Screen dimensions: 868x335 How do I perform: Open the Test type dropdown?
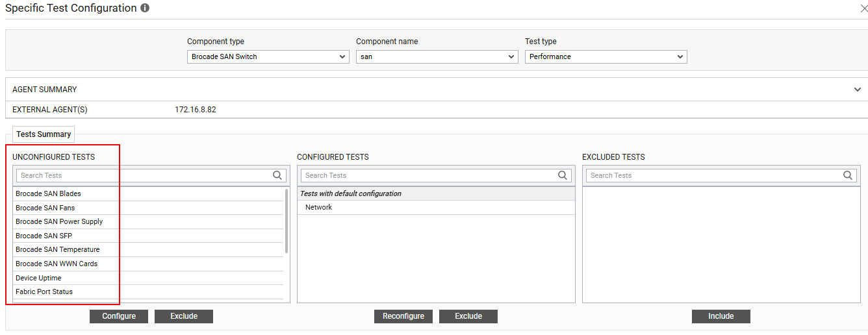[606, 57]
